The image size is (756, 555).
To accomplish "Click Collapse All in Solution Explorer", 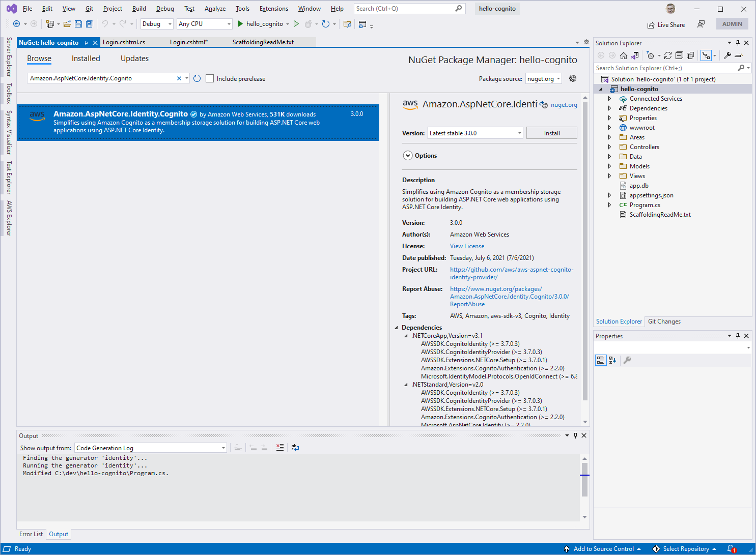I will (x=679, y=55).
